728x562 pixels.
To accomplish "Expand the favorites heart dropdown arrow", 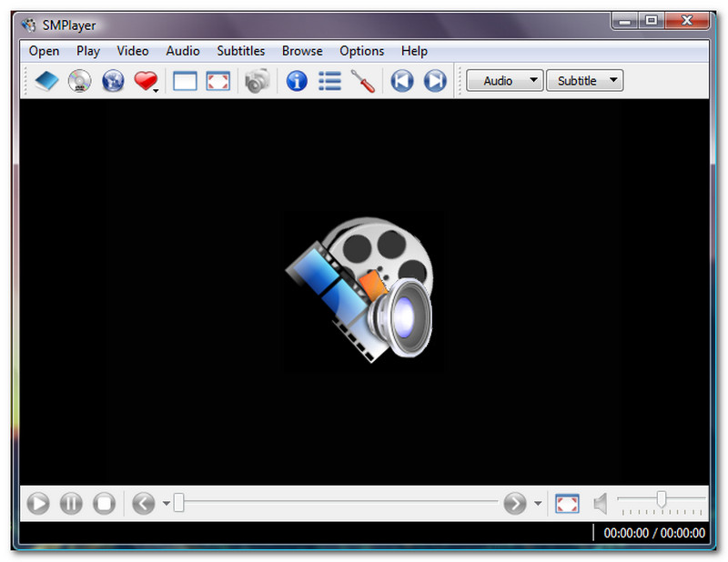I will [156, 91].
